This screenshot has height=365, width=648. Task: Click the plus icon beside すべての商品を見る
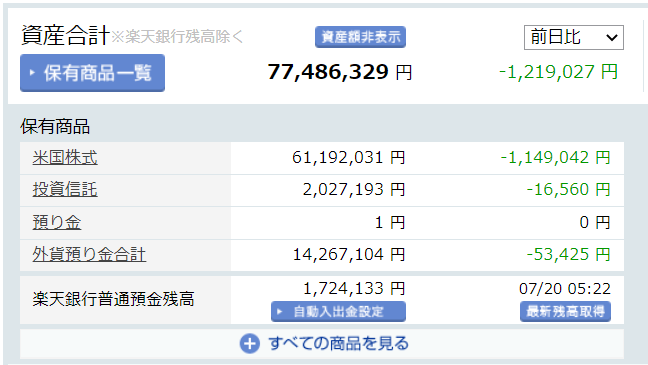(x=250, y=344)
